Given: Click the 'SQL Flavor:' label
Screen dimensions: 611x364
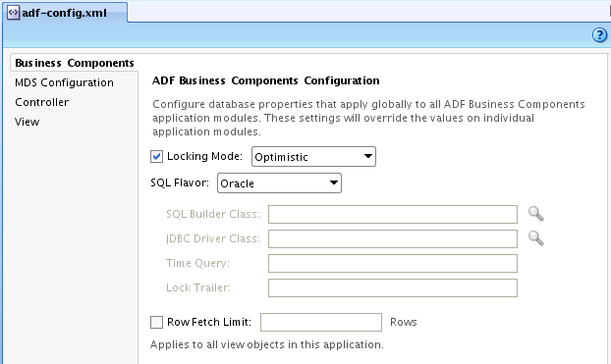Looking at the screenshot, I should 180,182.
